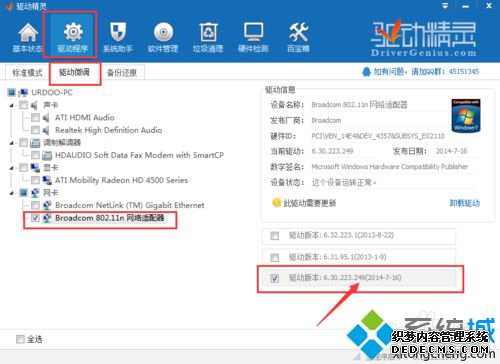The height and width of the screenshot is (364, 500).
Task: Check the 全选 select-all checkbox
Action: coord(20,339)
